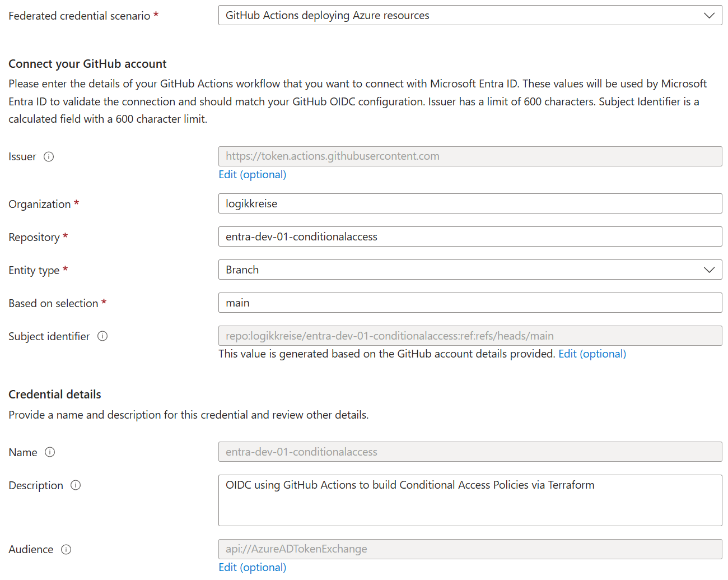Click the Audience info icon
728x580 pixels.
66,550
